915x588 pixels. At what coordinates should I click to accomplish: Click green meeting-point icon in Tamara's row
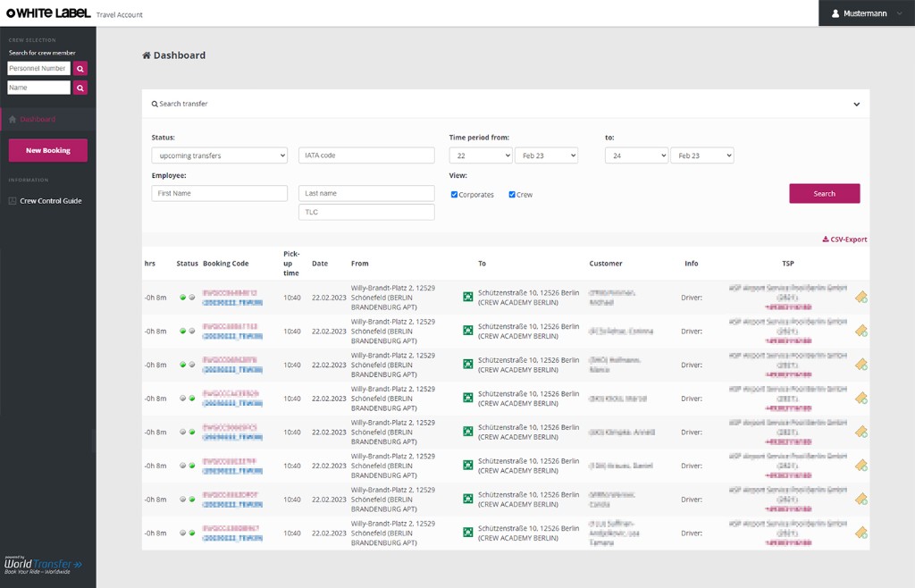468,533
